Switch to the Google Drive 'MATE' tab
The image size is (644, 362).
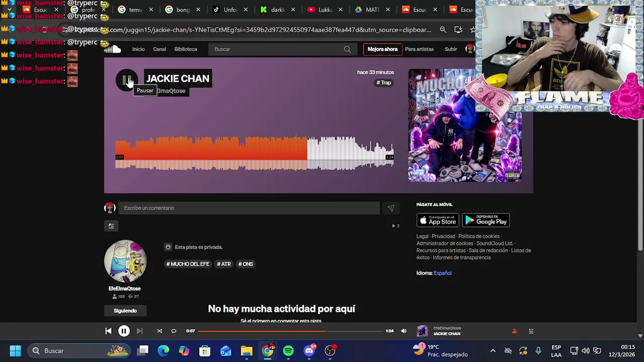pos(372,10)
